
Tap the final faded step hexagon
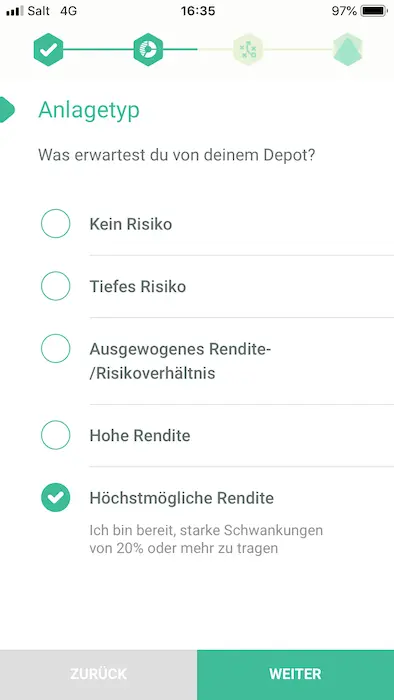click(348, 50)
